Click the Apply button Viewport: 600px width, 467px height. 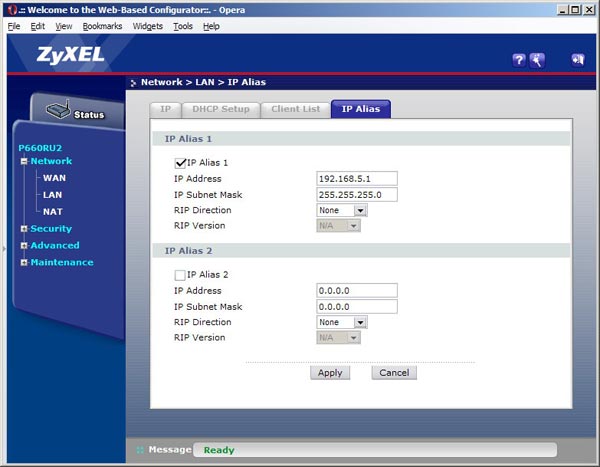click(330, 373)
